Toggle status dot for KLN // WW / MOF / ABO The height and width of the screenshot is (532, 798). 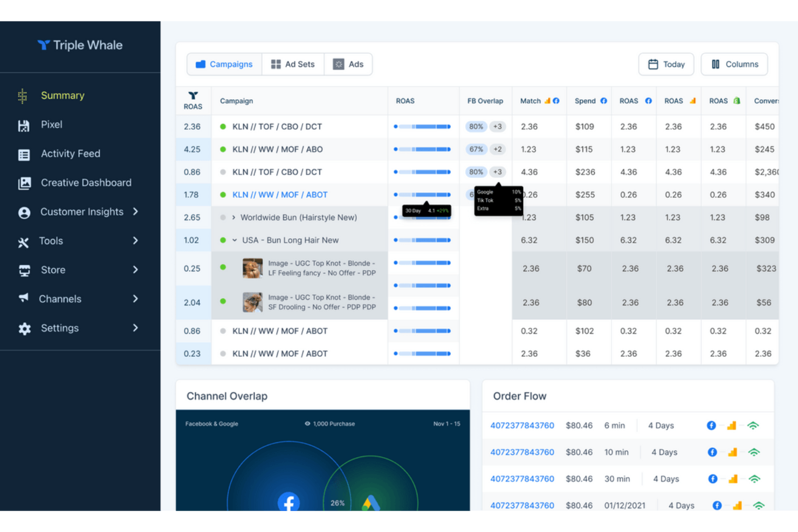click(x=223, y=149)
